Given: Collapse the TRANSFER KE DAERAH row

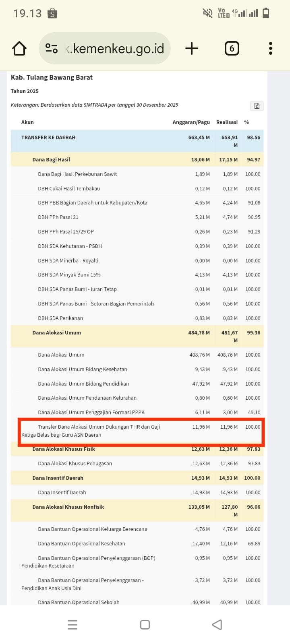Looking at the screenshot, I should pos(48,138).
